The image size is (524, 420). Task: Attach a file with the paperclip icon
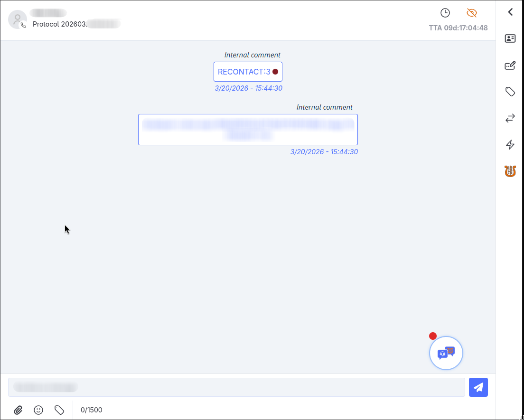(18, 410)
